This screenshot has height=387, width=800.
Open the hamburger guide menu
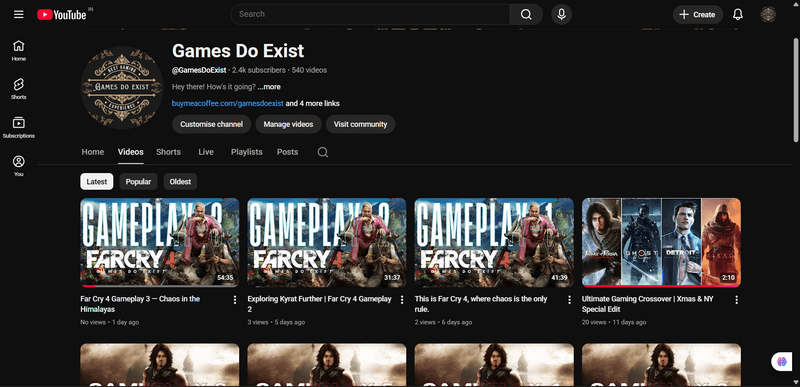point(19,14)
